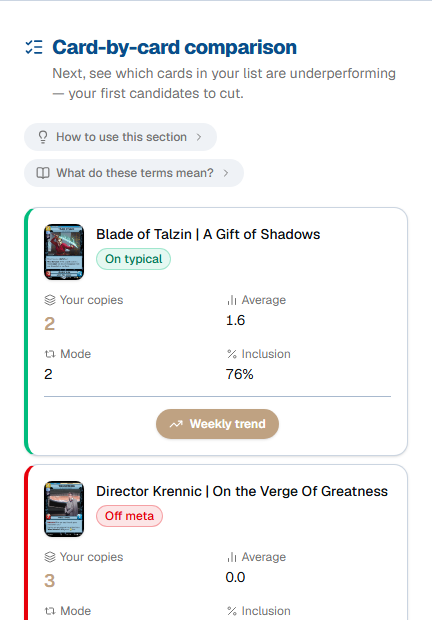
Task: Click the layers icon for Krennic copies
Action: pos(50,557)
